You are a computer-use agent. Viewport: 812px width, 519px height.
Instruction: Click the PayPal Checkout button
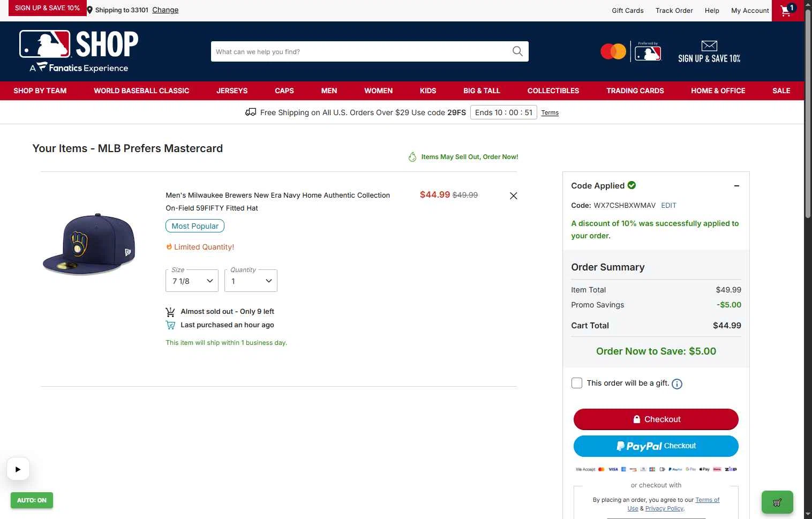[656, 446]
